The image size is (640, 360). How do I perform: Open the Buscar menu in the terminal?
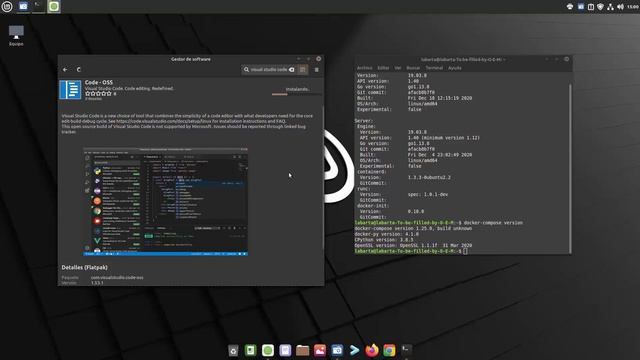point(413,68)
